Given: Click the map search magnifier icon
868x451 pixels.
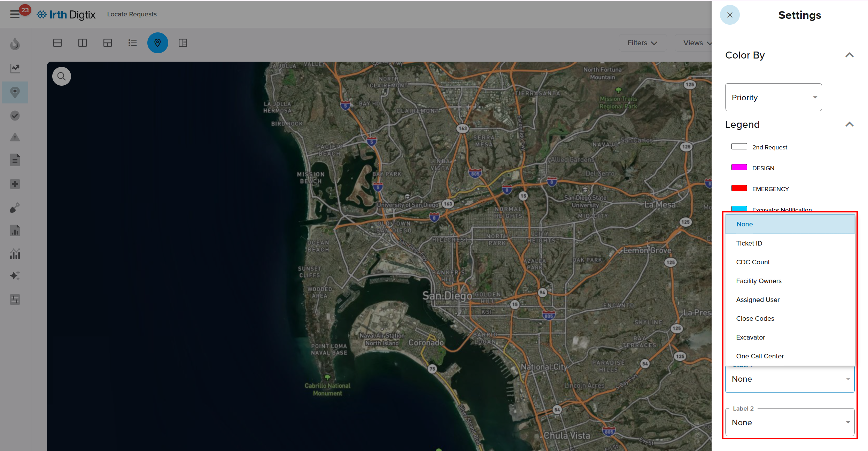Looking at the screenshot, I should click(62, 76).
